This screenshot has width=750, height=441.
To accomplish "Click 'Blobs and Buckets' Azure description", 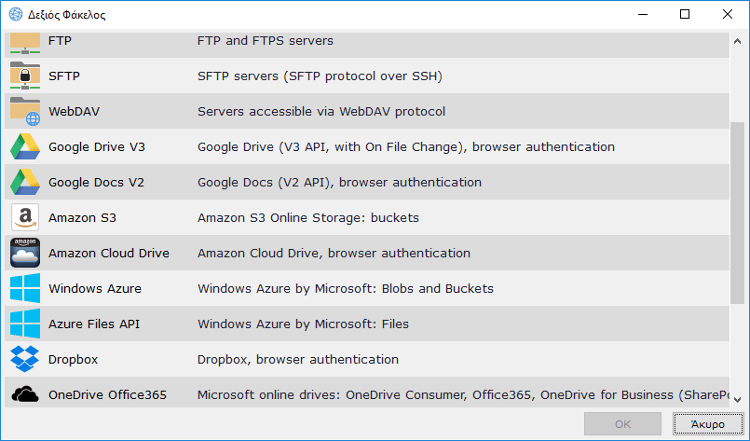I will pyautogui.click(x=345, y=288).
